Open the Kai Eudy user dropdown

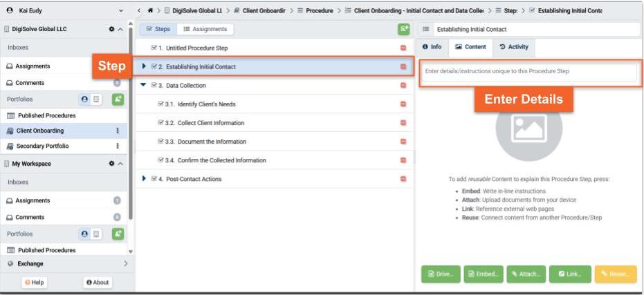122,11
